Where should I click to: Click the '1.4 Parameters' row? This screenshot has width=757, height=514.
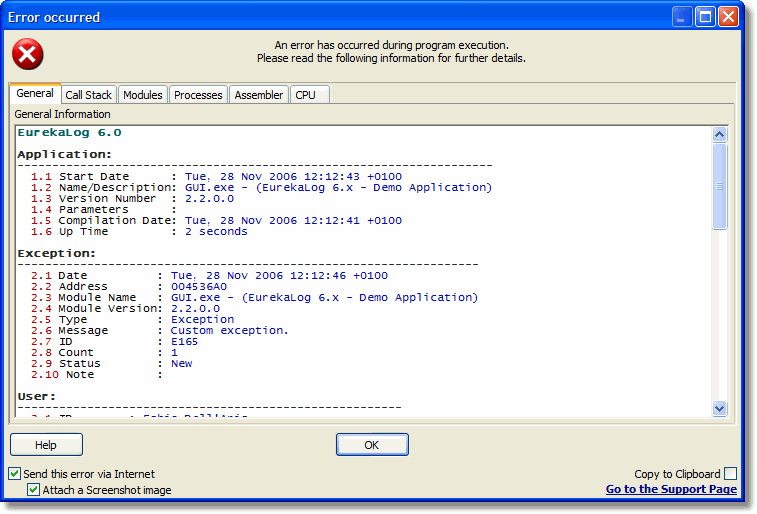click(x=104, y=209)
